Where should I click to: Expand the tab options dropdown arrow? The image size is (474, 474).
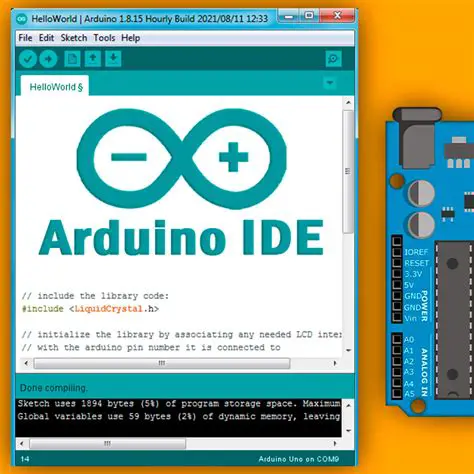330,83
